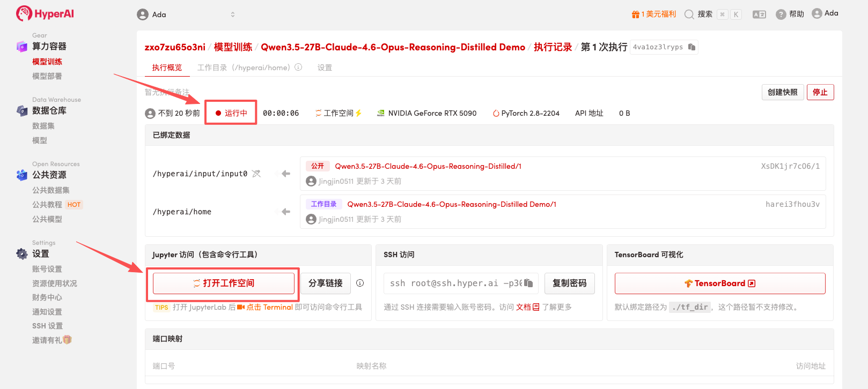Click the info icon beside working directory tab

[298, 68]
